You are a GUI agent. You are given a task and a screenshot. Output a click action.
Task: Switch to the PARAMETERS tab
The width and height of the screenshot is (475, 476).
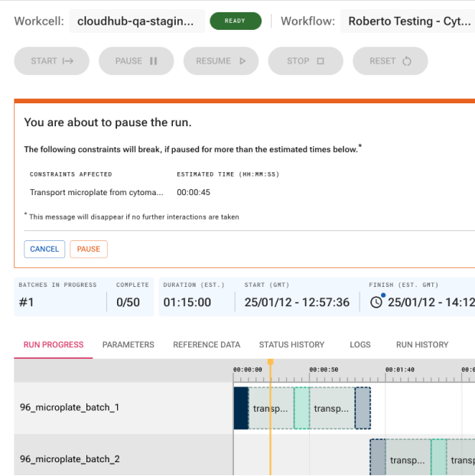pyautogui.click(x=129, y=344)
